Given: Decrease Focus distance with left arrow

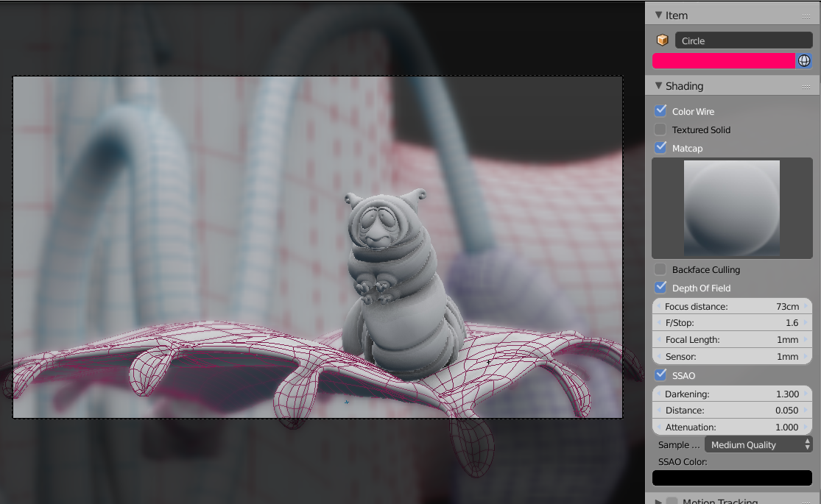Looking at the screenshot, I should tap(658, 306).
